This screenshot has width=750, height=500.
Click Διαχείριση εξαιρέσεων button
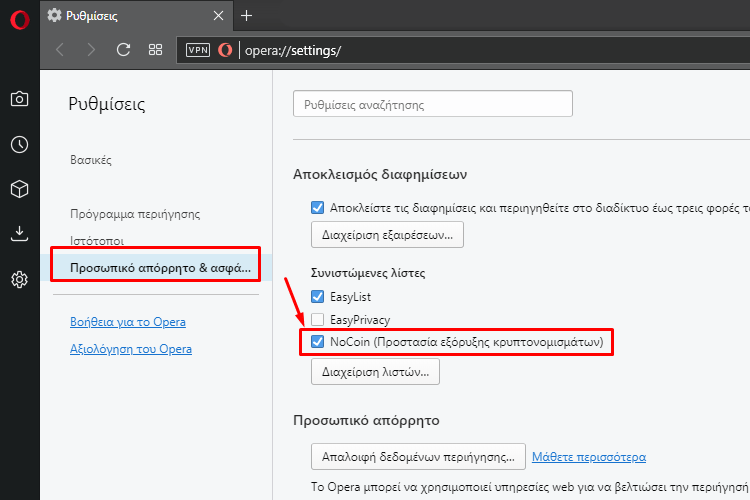[x=387, y=234]
